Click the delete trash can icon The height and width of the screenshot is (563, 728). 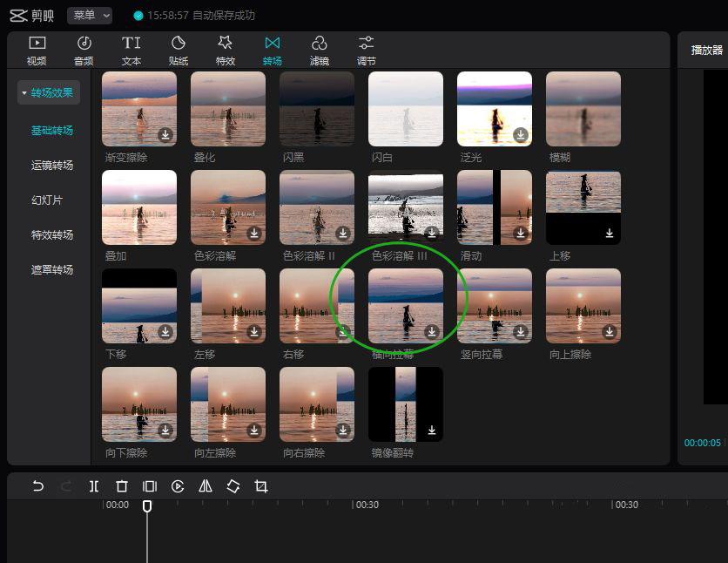click(x=122, y=486)
